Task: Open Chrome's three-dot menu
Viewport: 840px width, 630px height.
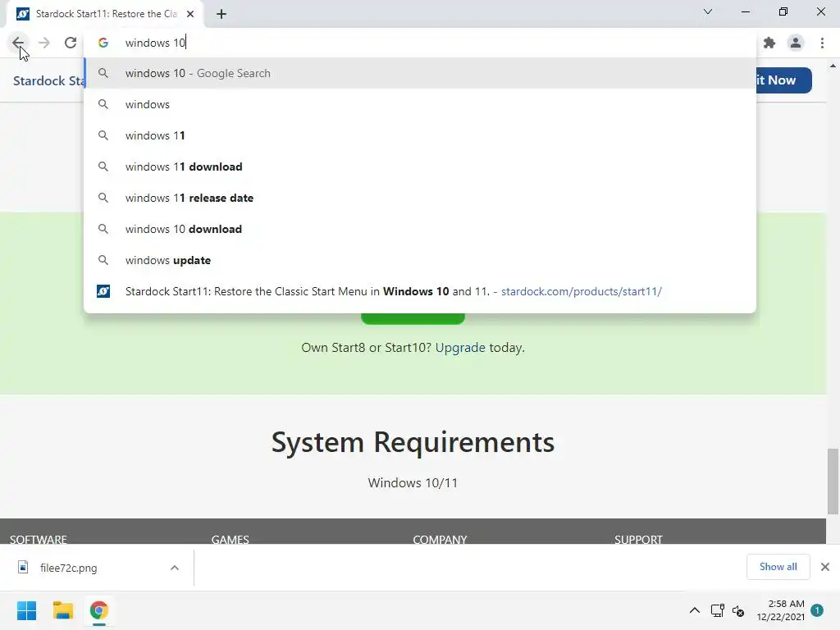Action: (822, 43)
